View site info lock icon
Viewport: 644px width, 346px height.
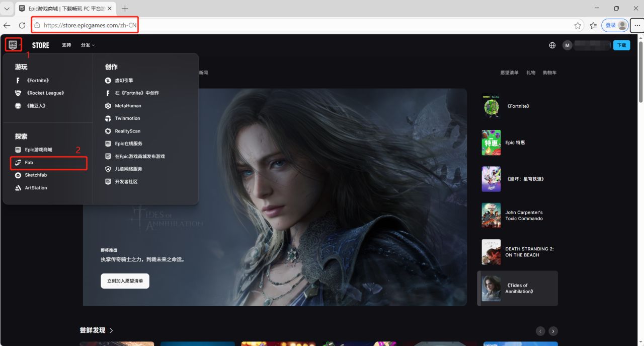(x=37, y=25)
